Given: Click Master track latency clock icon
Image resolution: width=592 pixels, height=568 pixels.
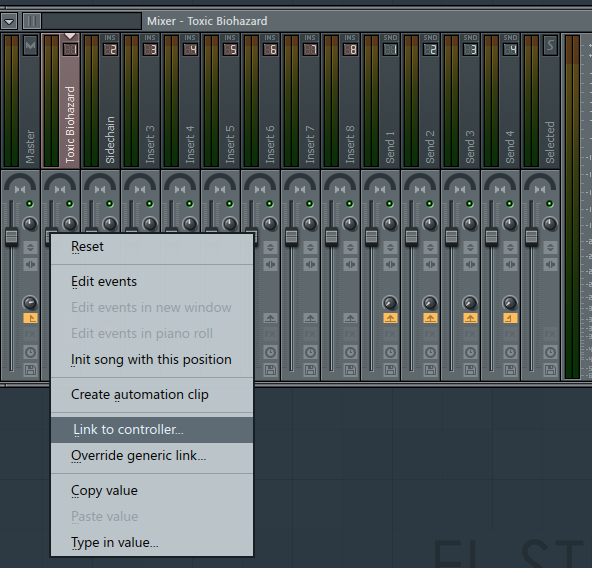Looking at the screenshot, I should pyautogui.click(x=30, y=352).
